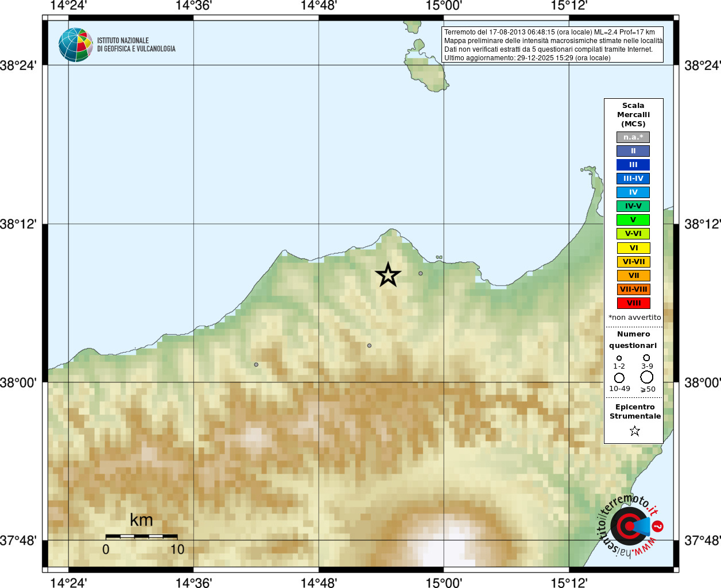Screen dimensions: 721x588
Task: Click 'Istituto Nazionale di Geofisica e Vulcanologia' text
Action: [136, 45]
